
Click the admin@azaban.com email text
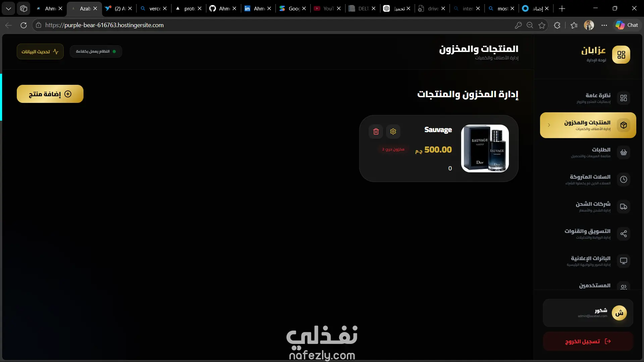[x=592, y=316]
